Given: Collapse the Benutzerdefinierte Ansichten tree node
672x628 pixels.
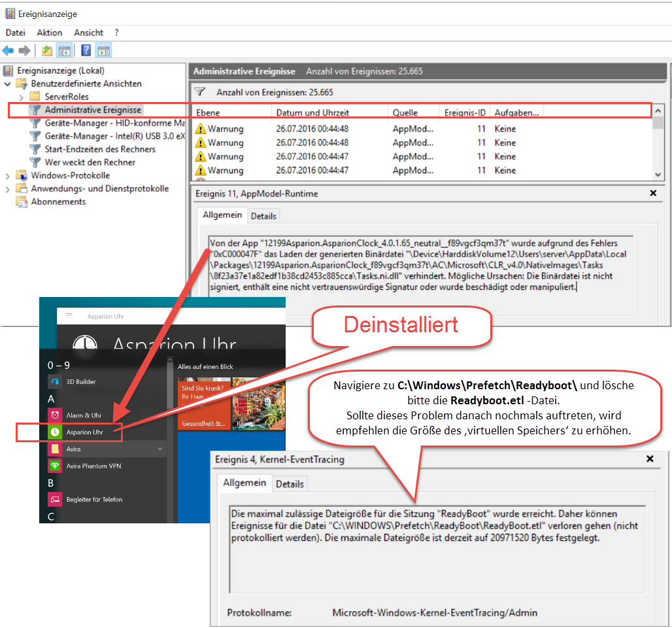Looking at the screenshot, I should [8, 84].
